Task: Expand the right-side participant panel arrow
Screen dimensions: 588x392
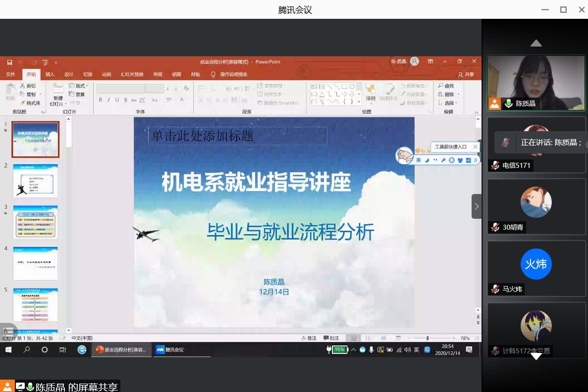Action: 477,206
